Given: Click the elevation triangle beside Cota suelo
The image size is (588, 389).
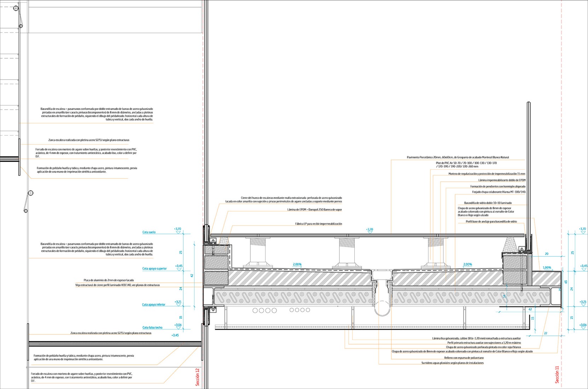Looking at the screenshot, I should click(178, 233).
